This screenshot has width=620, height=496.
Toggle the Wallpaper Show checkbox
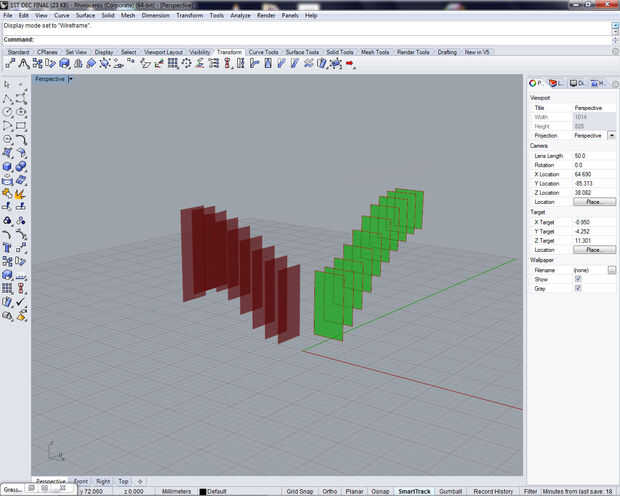coord(578,279)
